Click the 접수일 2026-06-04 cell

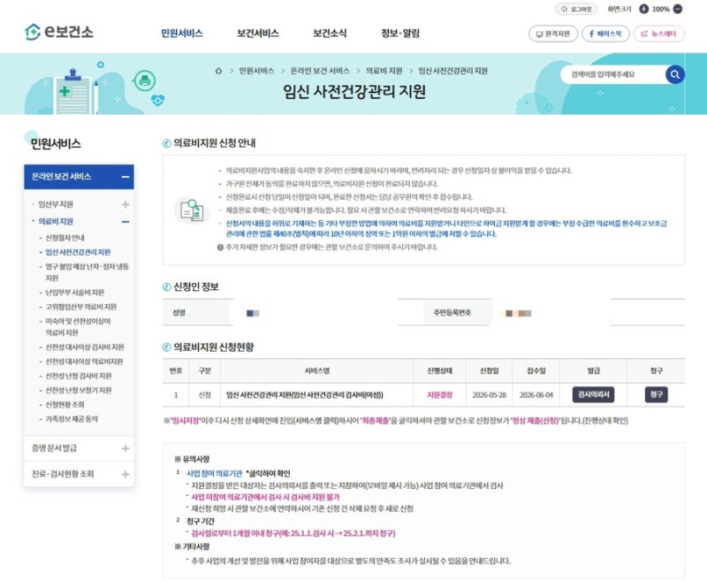(536, 395)
